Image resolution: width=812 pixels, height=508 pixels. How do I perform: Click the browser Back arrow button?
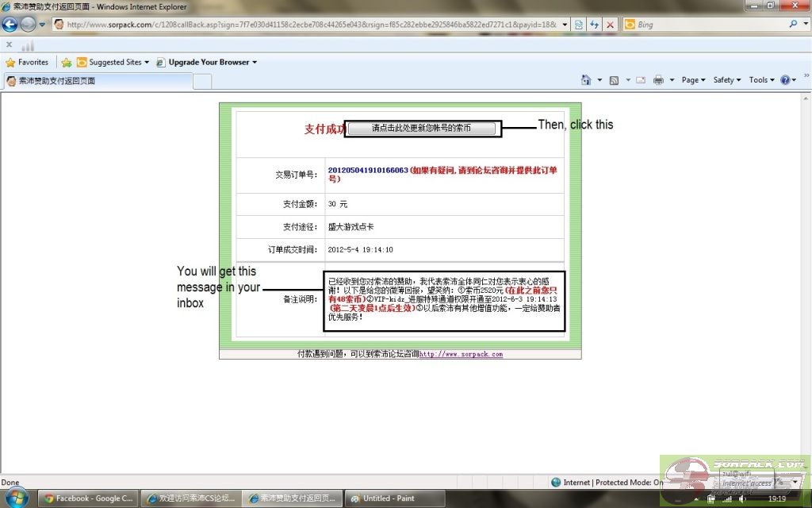pos(10,25)
